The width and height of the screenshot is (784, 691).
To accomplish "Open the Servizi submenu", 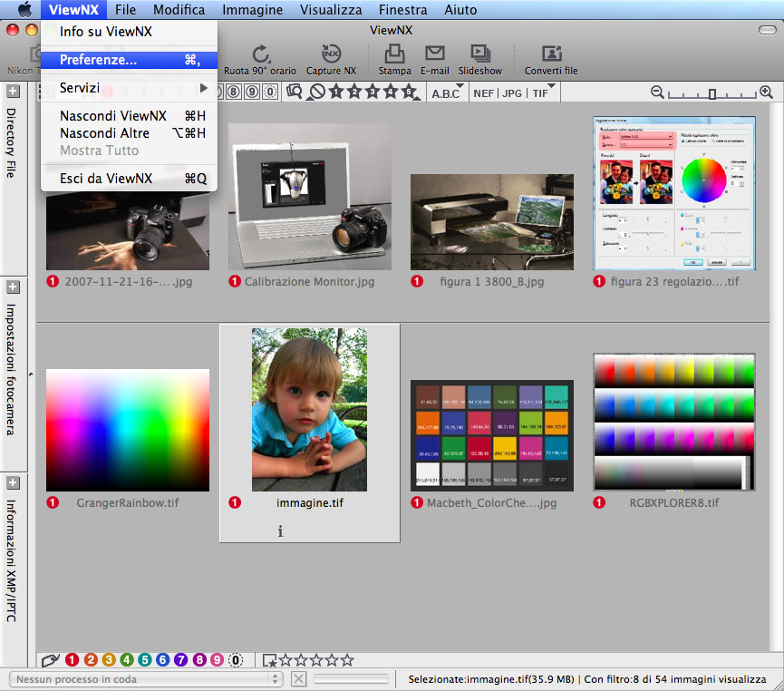I will [129, 88].
